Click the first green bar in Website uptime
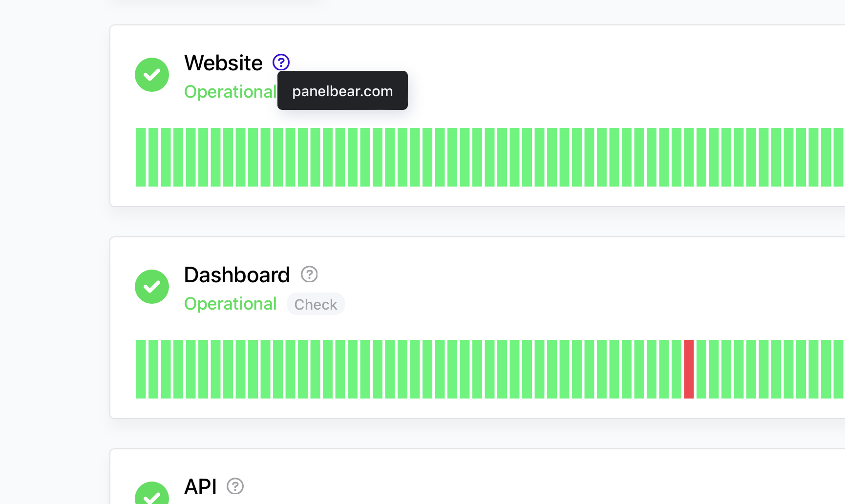Viewport: 845px width, 504px height. 141,157
